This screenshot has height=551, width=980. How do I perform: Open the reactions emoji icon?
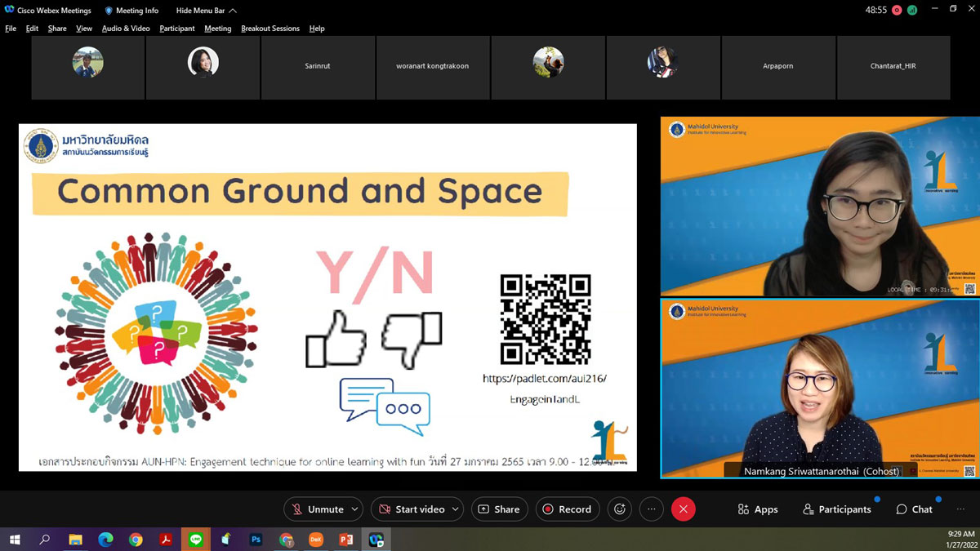pos(620,509)
